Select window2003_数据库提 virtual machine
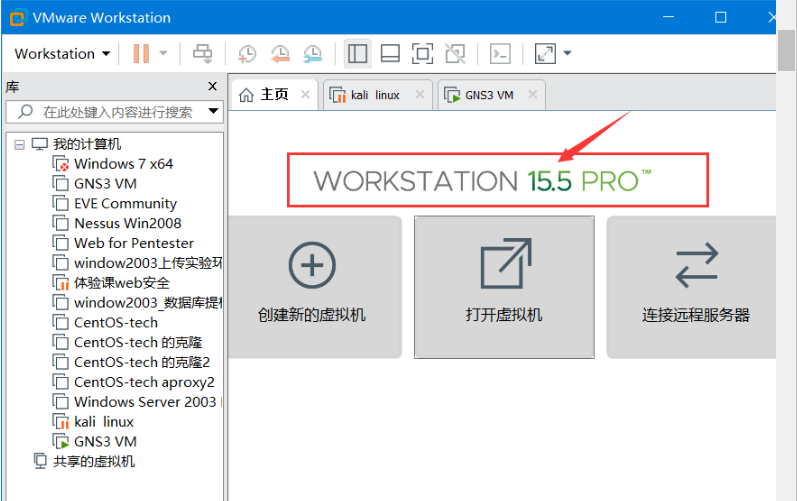Screen dimensions: 797x501 pyautogui.click(x=148, y=302)
